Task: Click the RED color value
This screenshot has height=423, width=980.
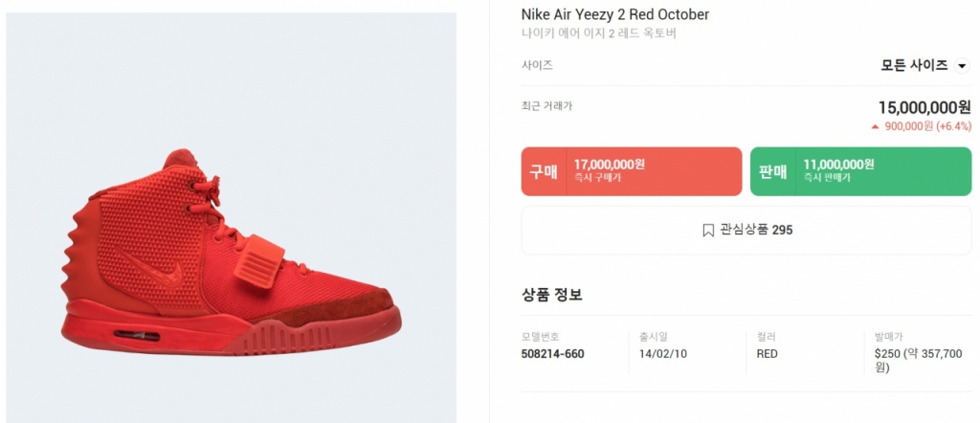Action: point(767,354)
